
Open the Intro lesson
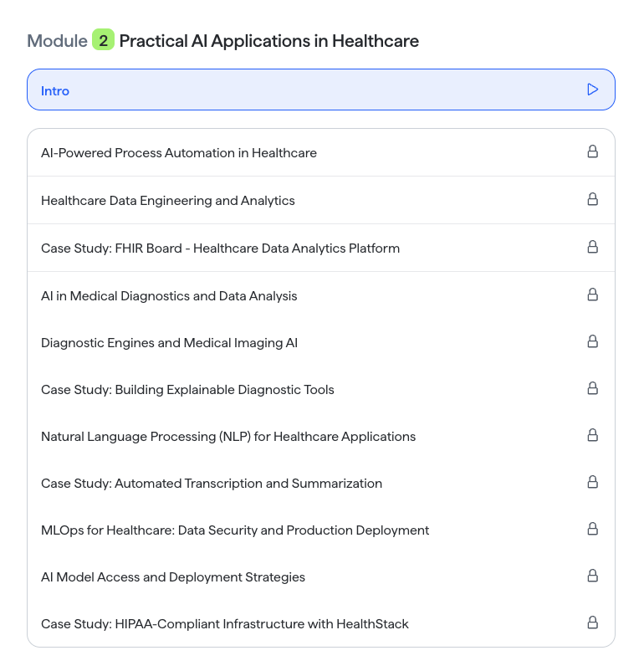click(x=321, y=90)
